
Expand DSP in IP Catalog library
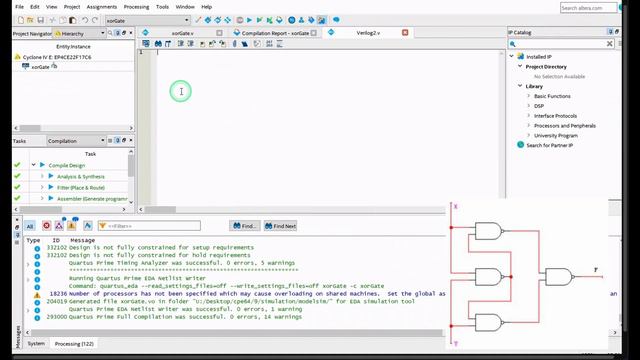click(x=529, y=105)
